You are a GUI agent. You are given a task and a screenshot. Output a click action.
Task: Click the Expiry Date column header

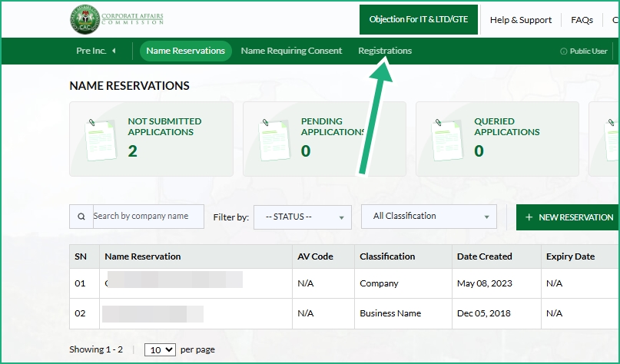pos(580,256)
